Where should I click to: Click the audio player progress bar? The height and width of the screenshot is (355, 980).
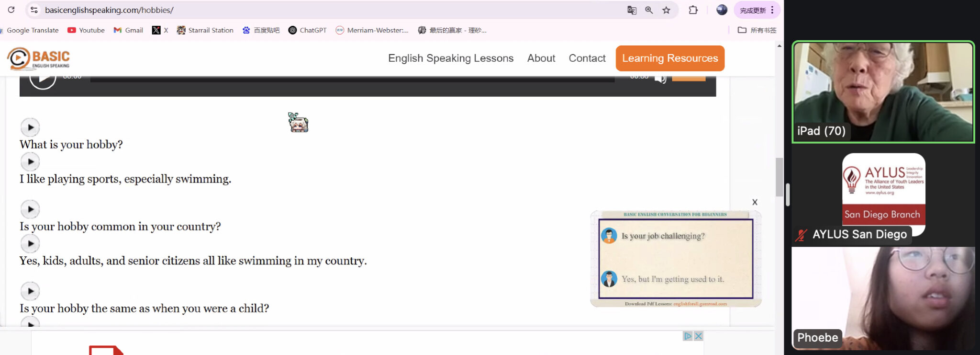352,79
